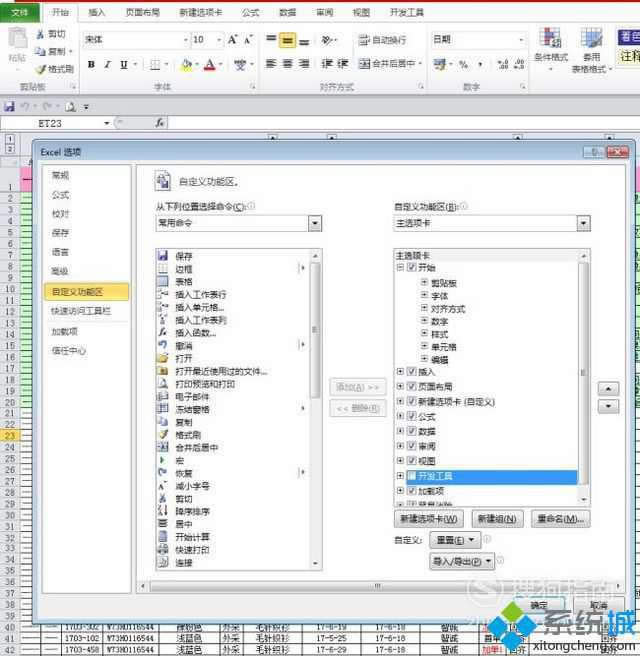Viewport: 640px width, 656px height.
Task: Click the Font Color red A swatch
Action: (210, 64)
